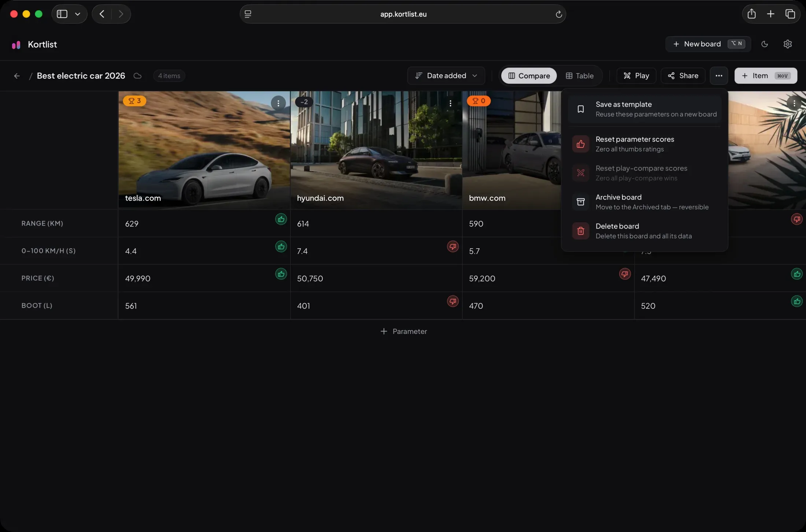Screen dimensions: 806x532
Task: Add a new Parameter row
Action: tap(403, 331)
